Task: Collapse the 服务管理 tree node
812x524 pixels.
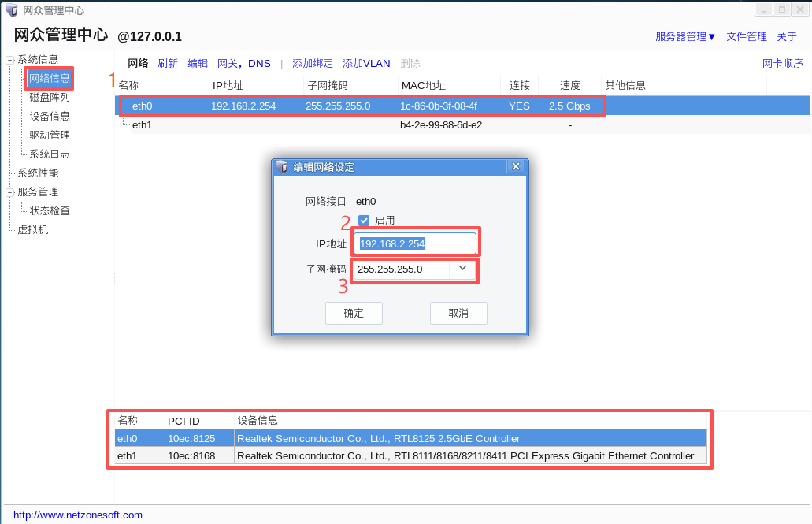Action: tap(9, 193)
